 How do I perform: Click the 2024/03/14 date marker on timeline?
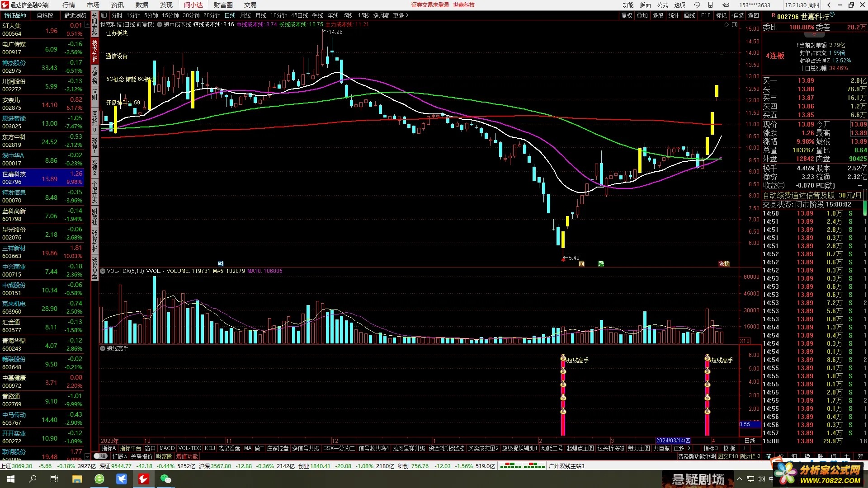[673, 441]
